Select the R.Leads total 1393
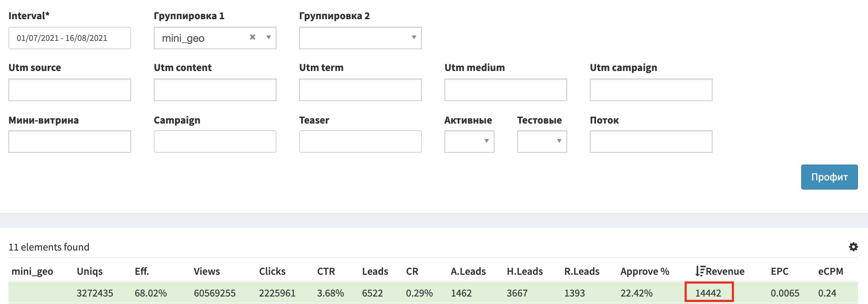This screenshot has width=868, height=304. (574, 293)
